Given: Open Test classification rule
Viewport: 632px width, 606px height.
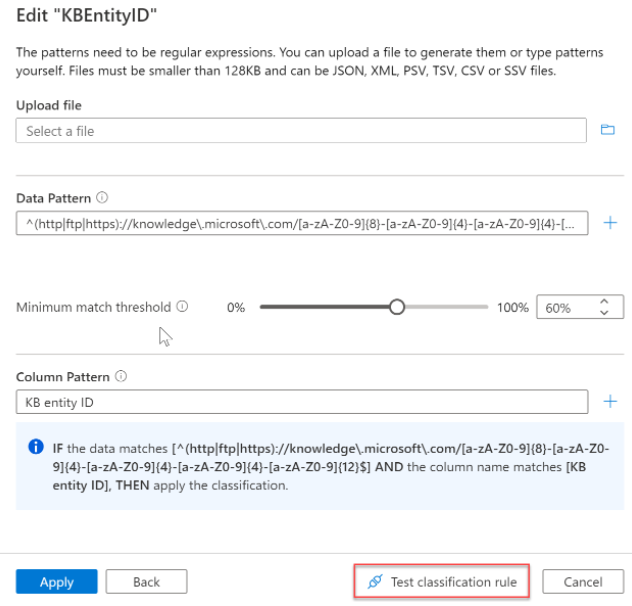Looking at the screenshot, I should point(442,581).
